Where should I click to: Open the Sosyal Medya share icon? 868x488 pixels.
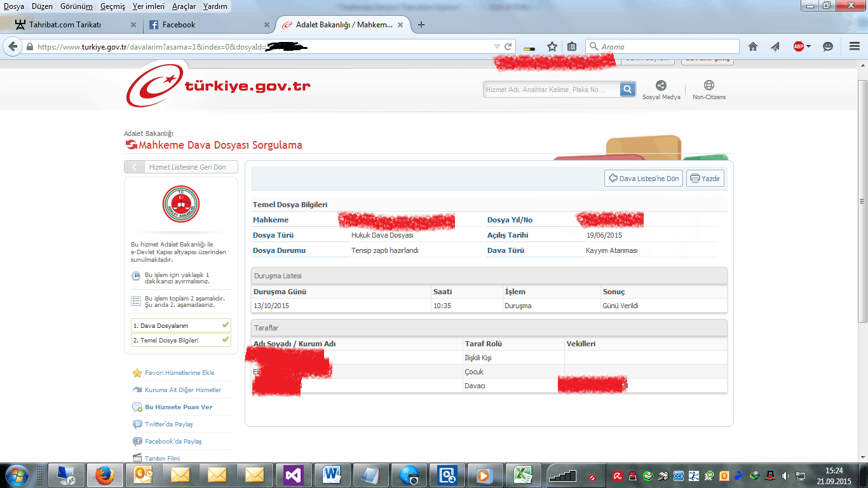click(661, 85)
